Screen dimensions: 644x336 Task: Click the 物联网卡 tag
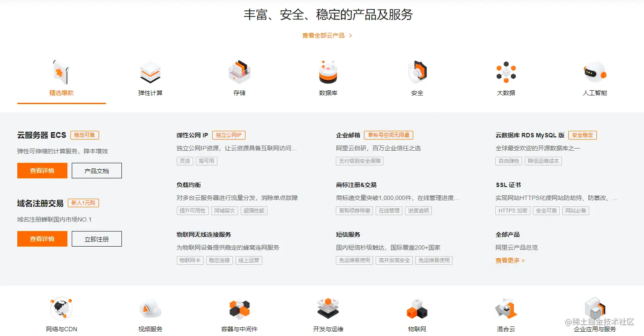190,260
